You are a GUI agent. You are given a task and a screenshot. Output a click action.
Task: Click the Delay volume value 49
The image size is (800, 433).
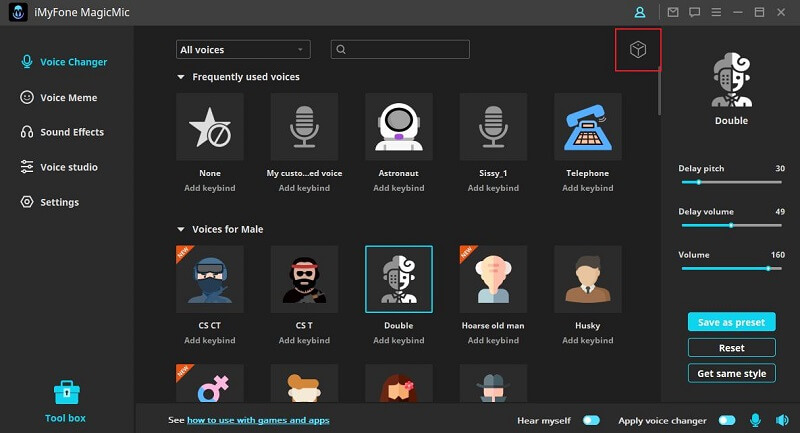[x=780, y=211]
